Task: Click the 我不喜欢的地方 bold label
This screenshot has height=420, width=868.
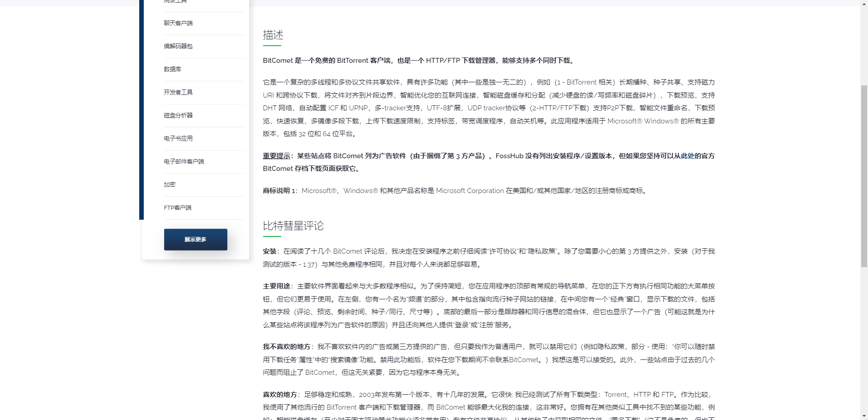Action: pos(287,347)
